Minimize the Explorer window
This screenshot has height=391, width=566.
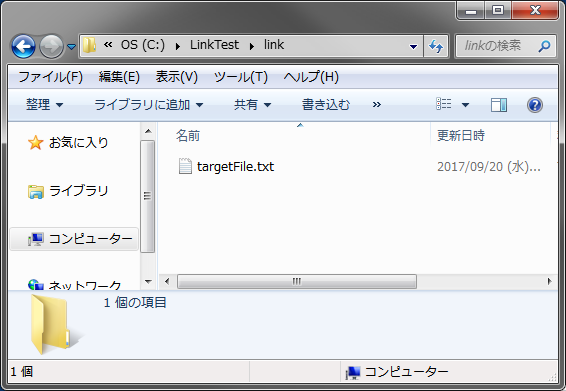click(471, 10)
